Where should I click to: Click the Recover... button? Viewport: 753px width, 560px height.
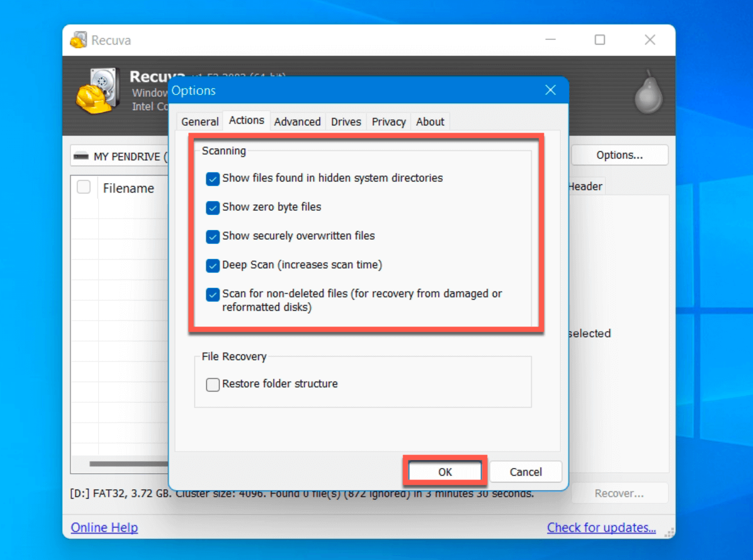click(619, 493)
